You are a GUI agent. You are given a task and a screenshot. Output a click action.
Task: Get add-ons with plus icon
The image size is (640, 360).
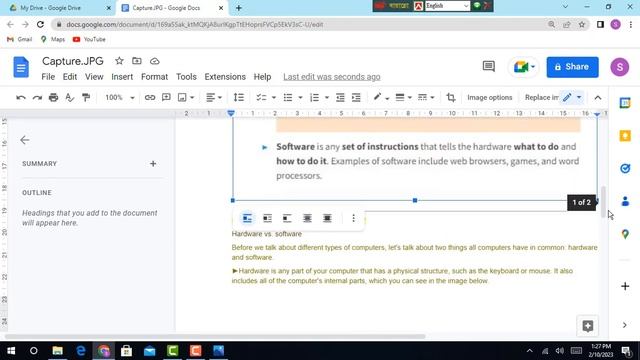(625, 286)
